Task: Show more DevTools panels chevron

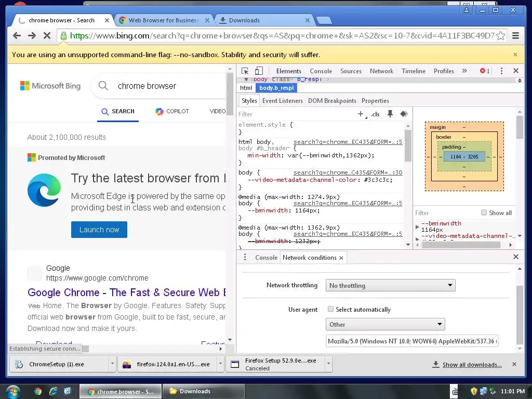Action: coord(464,71)
